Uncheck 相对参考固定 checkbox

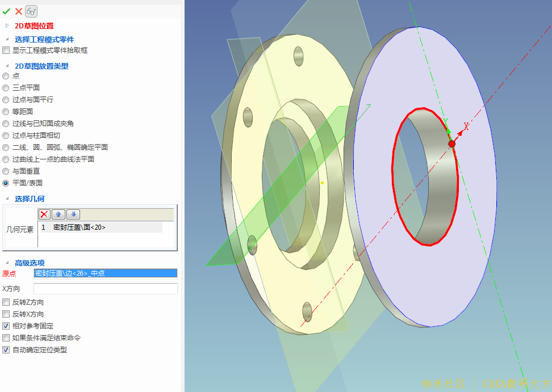click(6, 326)
